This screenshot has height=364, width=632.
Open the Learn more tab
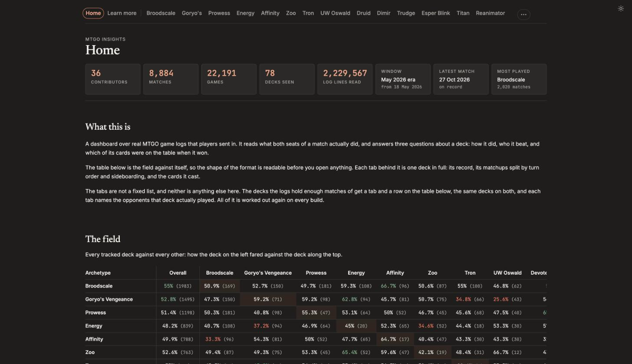click(122, 13)
